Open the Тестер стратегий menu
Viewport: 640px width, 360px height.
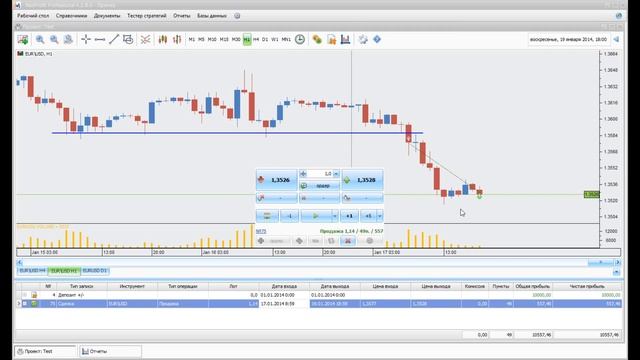pyautogui.click(x=147, y=16)
